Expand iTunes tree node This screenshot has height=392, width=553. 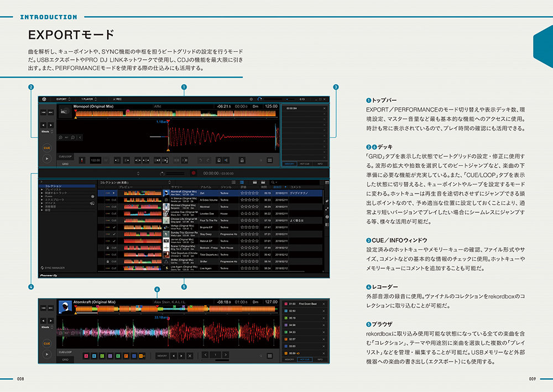pos(42,196)
